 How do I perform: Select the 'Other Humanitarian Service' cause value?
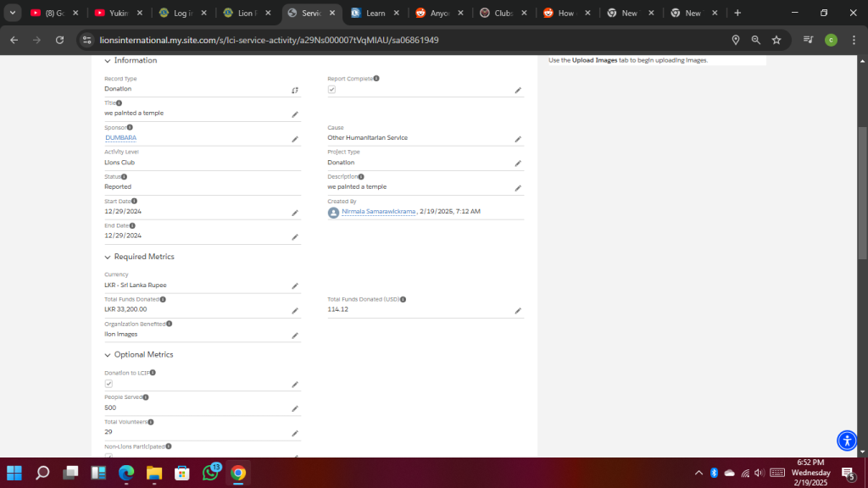coord(368,138)
